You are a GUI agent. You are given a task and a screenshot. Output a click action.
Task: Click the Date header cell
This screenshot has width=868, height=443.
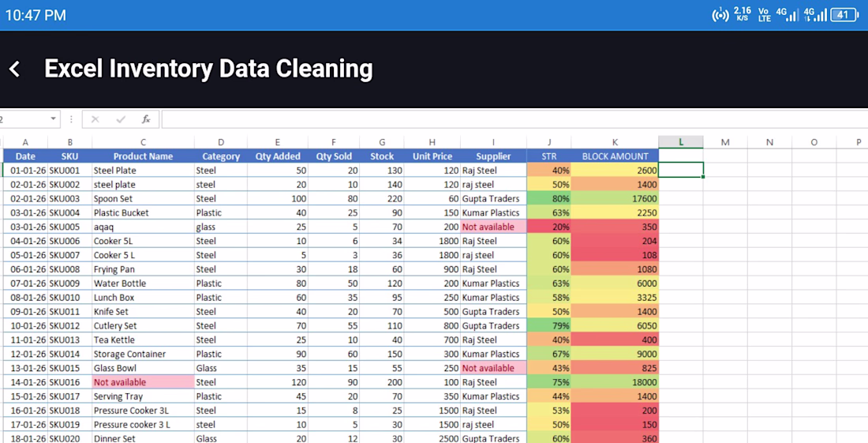coord(25,156)
